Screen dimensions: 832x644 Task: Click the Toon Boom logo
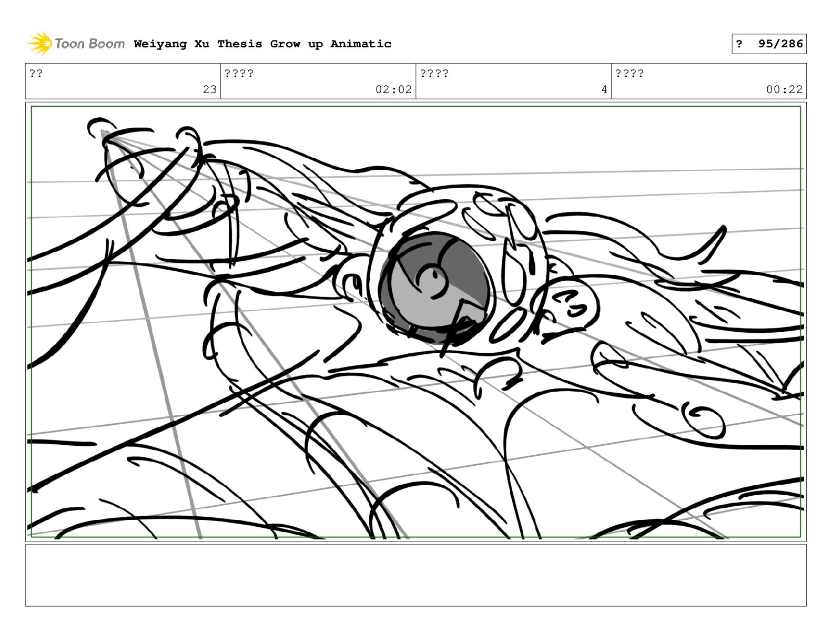[x=76, y=43]
